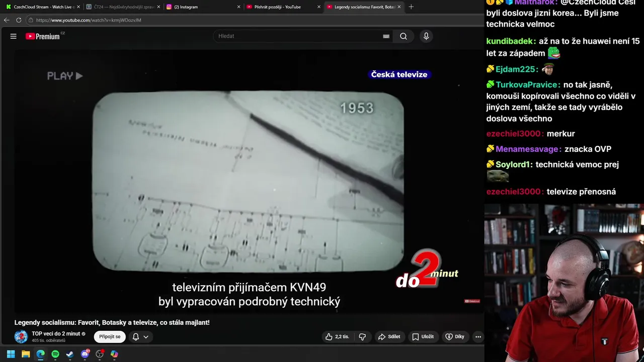The width and height of the screenshot is (644, 362).
Task: Like the video with thumbs up
Action: point(338,337)
